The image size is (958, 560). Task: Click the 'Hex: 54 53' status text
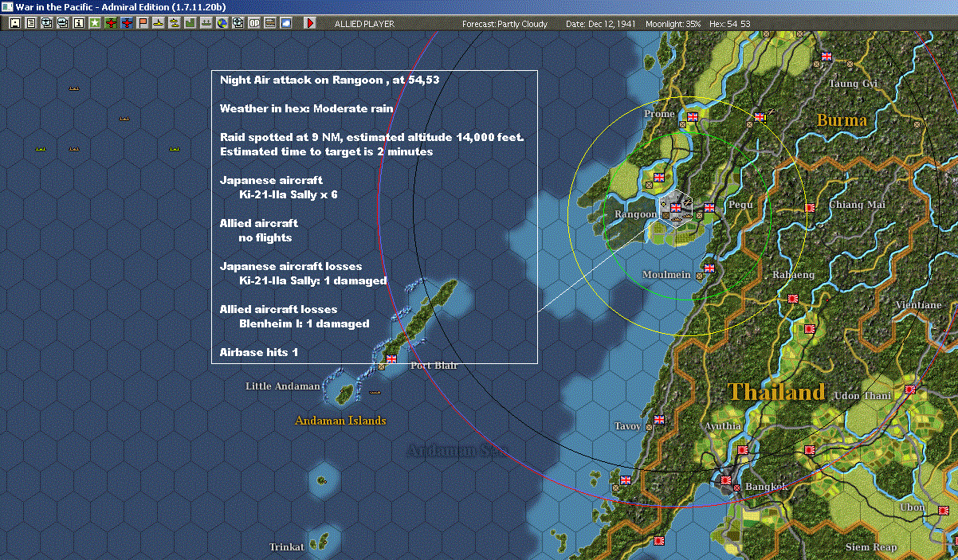[x=728, y=24]
